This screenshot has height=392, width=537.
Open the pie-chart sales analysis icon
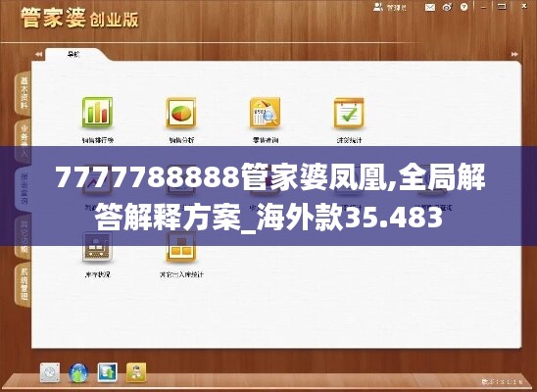point(181,113)
